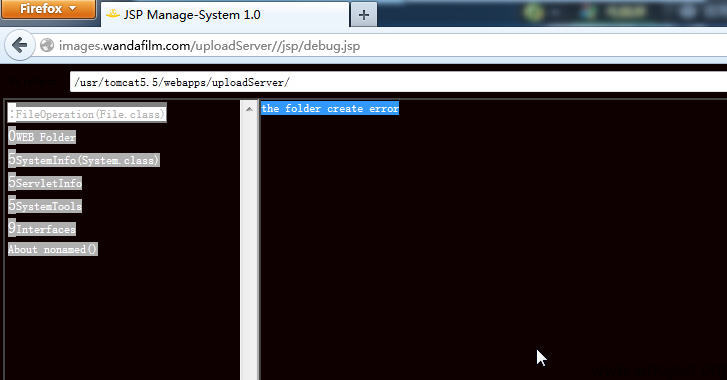The image size is (727, 380).
Task: Click the /usr/tomcat5.5/webapps/uploadServer/ path field
Action: pyautogui.click(x=398, y=82)
